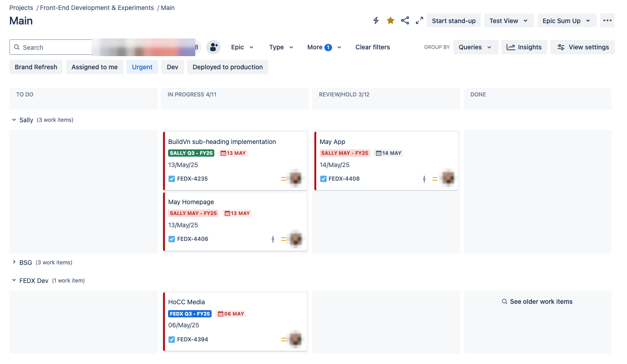Open Front-End Development & Experiments breadcrumb link
The height and width of the screenshot is (364, 627).
click(x=97, y=8)
